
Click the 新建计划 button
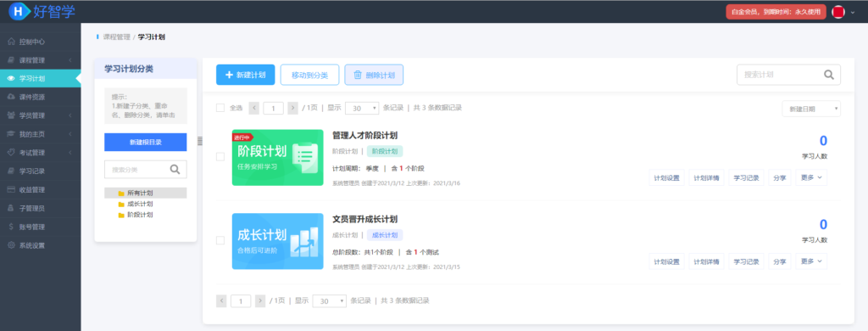click(245, 75)
